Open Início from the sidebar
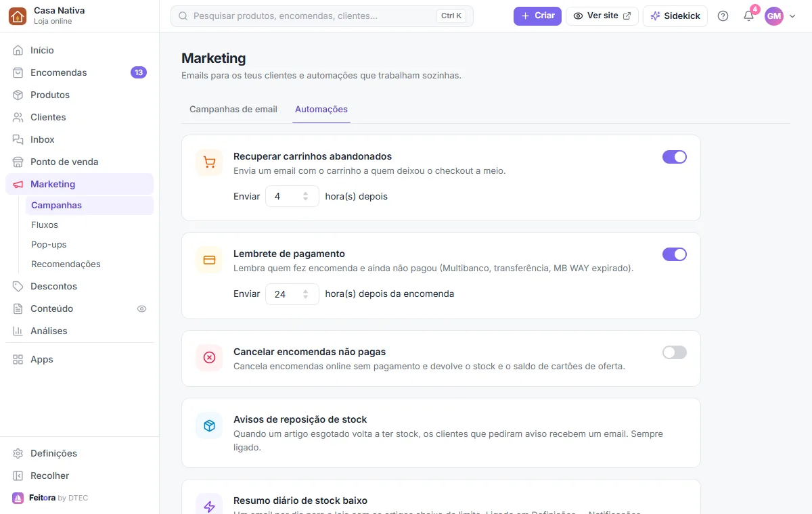The image size is (812, 514). 79,50
